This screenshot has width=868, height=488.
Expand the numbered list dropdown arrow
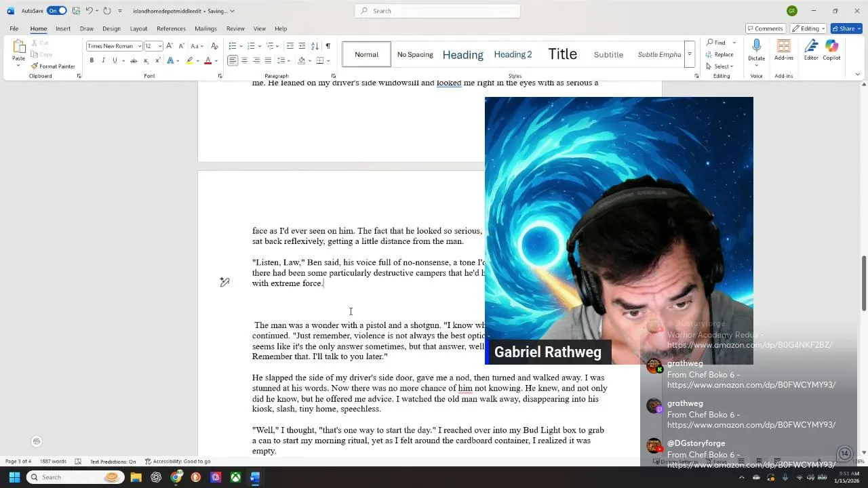pyautogui.click(x=258, y=46)
